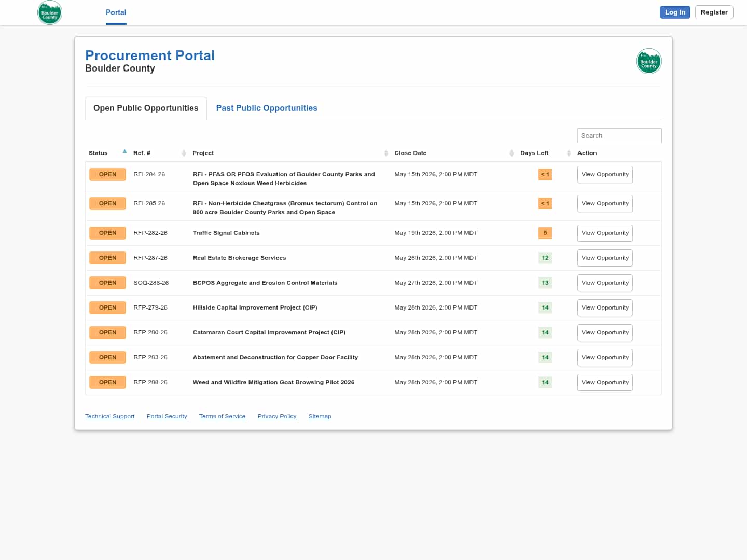Click the BCPOS Aggregate and Erosion Control Materials title
Screen dimensions: 747x560
tap(265, 283)
